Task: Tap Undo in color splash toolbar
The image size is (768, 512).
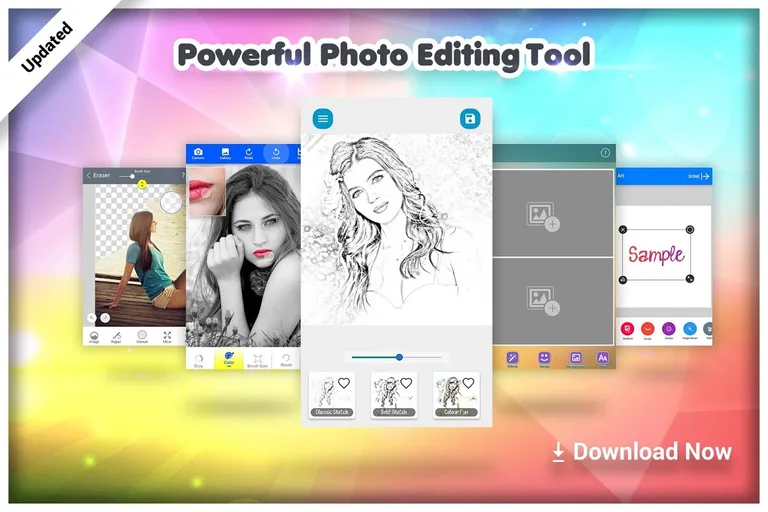Action: point(276,154)
